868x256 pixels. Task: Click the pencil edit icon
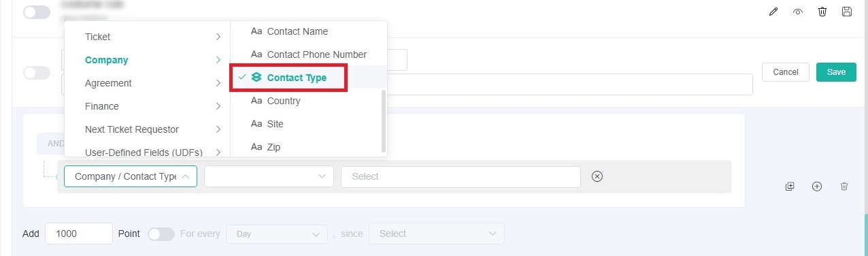click(773, 12)
